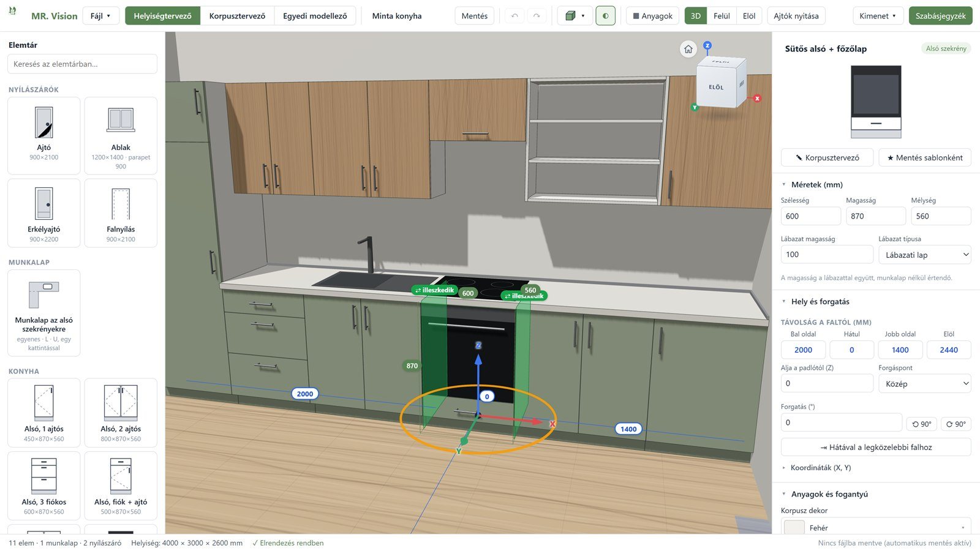
Task: Click the Szabásjegyzék button
Action: point(940,16)
